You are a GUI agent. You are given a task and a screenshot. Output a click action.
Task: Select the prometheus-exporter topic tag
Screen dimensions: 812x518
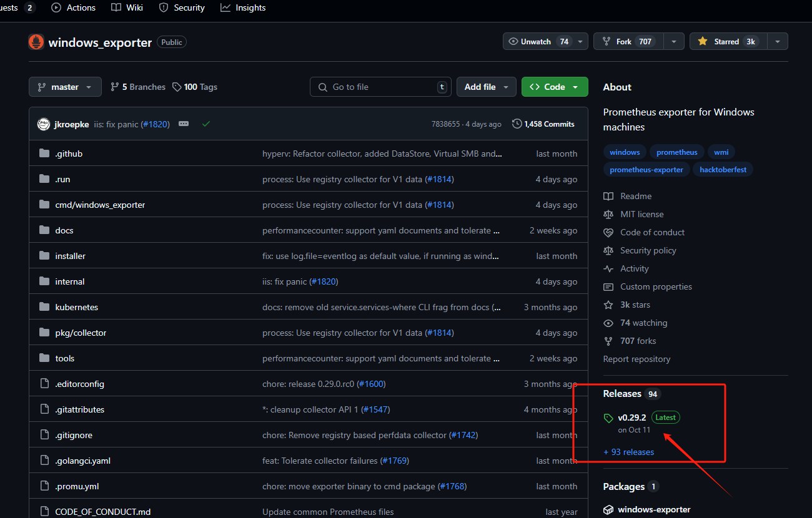(646, 170)
